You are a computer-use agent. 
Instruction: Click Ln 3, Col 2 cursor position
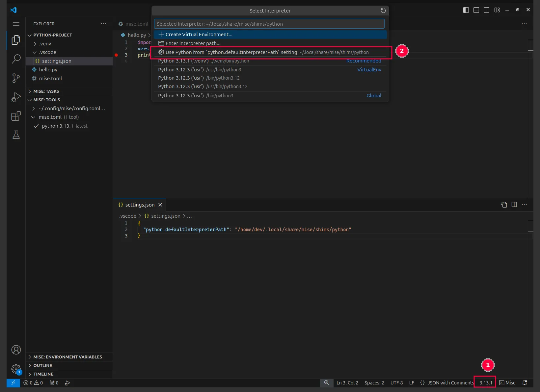point(347,383)
